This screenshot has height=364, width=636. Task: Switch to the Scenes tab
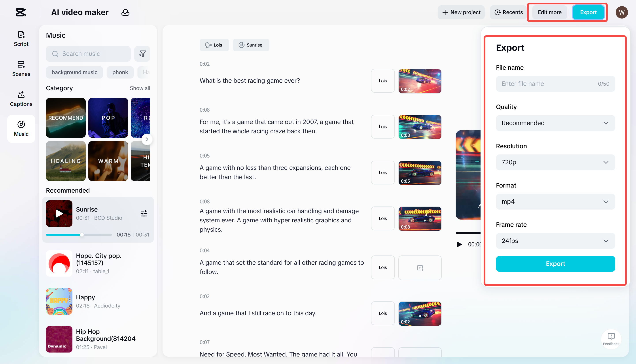(21, 69)
